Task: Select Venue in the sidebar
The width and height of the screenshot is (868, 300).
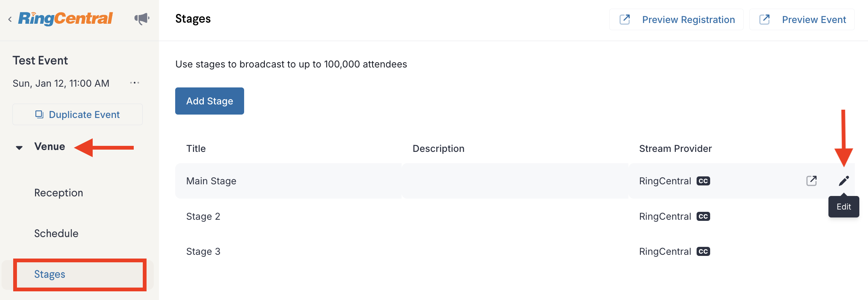Action: (50, 147)
